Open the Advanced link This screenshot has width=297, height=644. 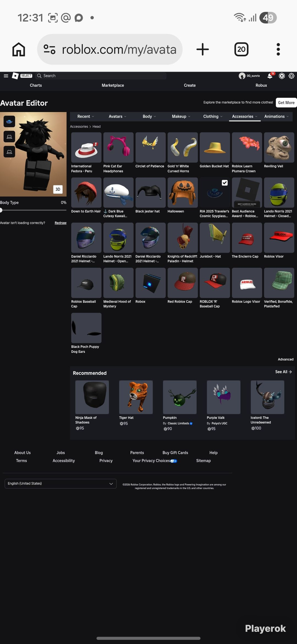click(x=286, y=359)
